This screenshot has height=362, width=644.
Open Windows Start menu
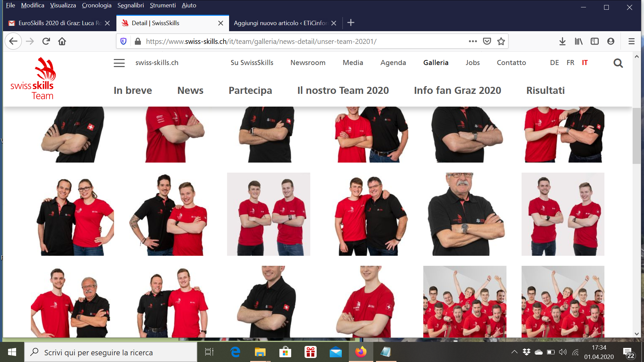pyautogui.click(x=12, y=352)
